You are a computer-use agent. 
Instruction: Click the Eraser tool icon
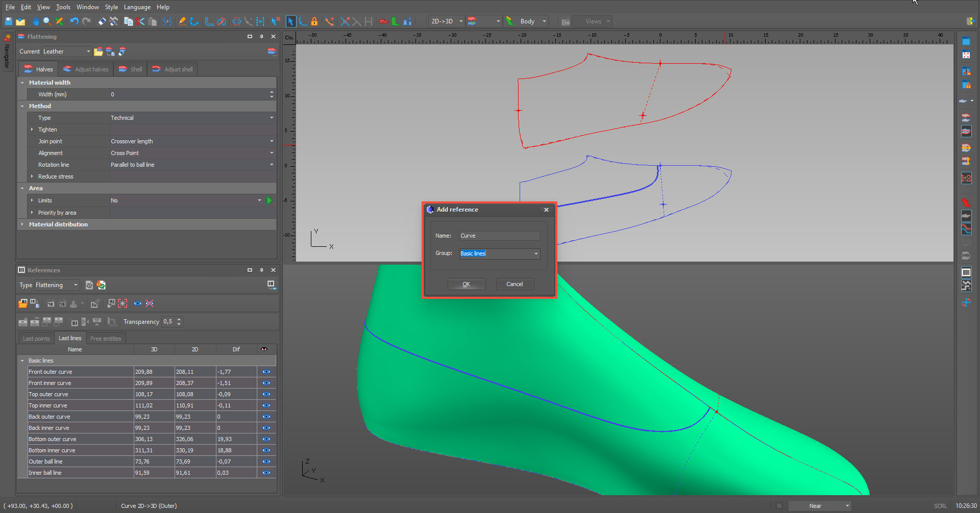point(102,21)
